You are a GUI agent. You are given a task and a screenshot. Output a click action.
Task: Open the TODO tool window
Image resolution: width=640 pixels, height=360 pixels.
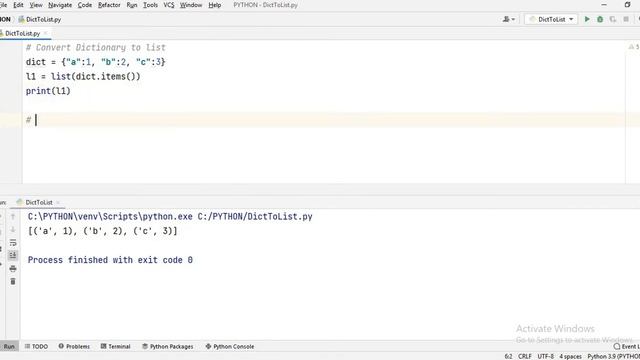(x=36, y=347)
